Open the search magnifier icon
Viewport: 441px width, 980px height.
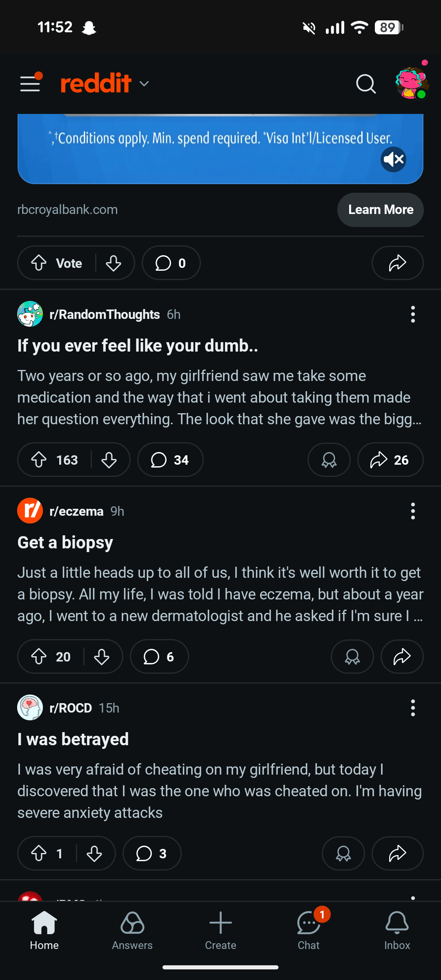coord(365,84)
